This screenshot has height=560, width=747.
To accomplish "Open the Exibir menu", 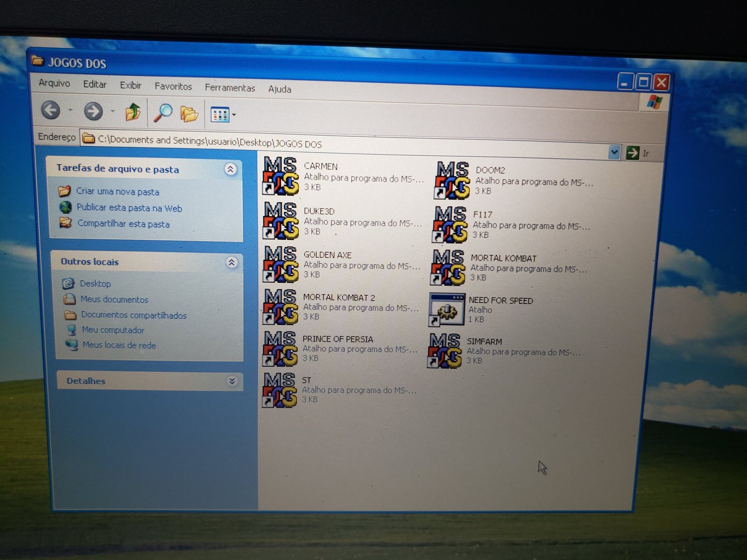I will 130,85.
